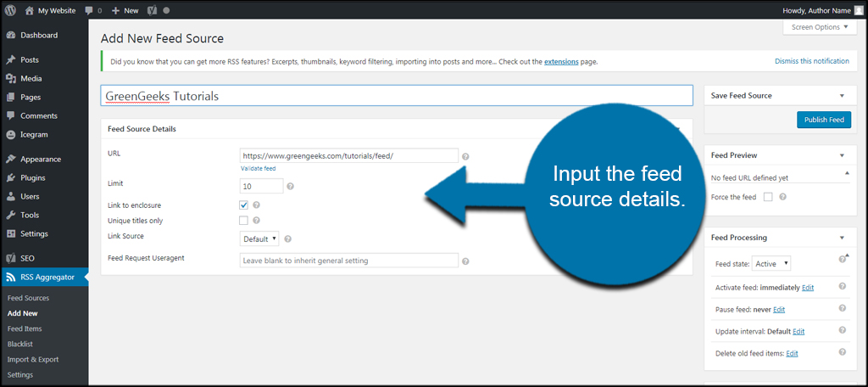
Task: Open the Link Source dropdown
Action: [259, 239]
